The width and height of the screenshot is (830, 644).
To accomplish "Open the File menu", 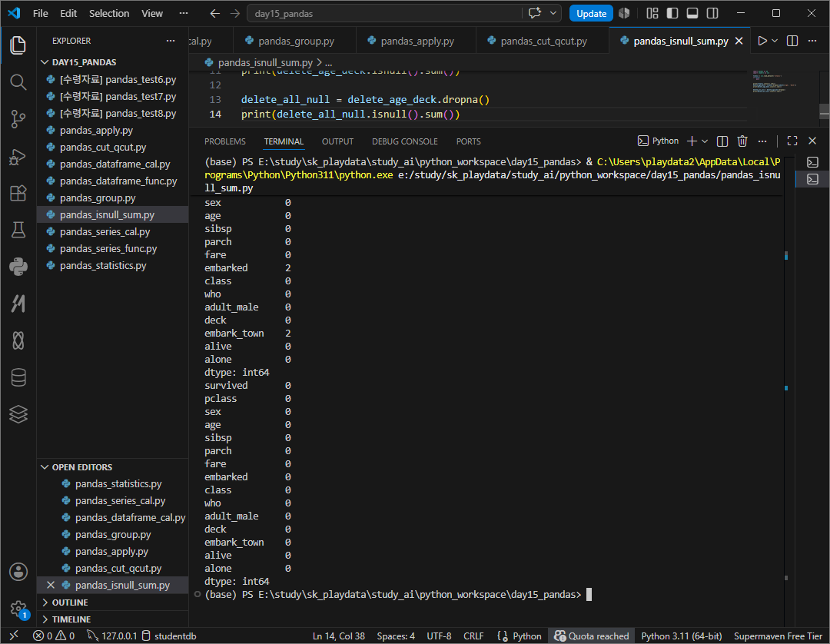I will click(x=40, y=13).
